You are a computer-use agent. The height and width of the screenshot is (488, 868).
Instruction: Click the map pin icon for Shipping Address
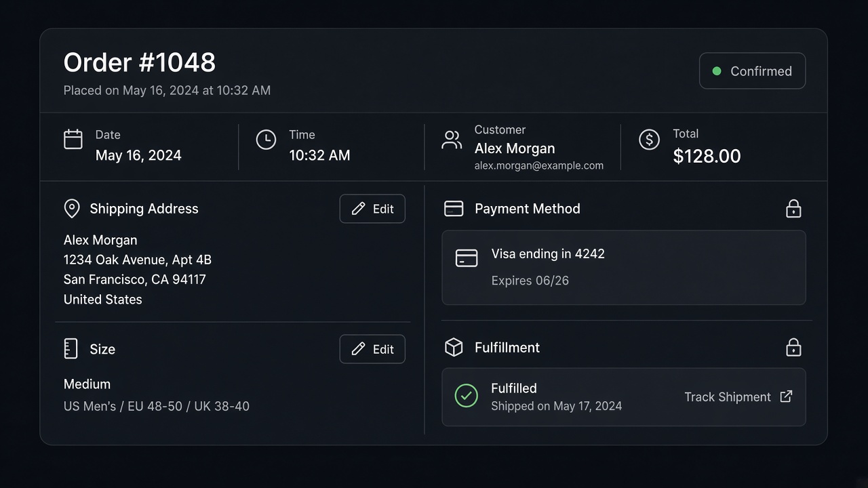[x=72, y=209]
